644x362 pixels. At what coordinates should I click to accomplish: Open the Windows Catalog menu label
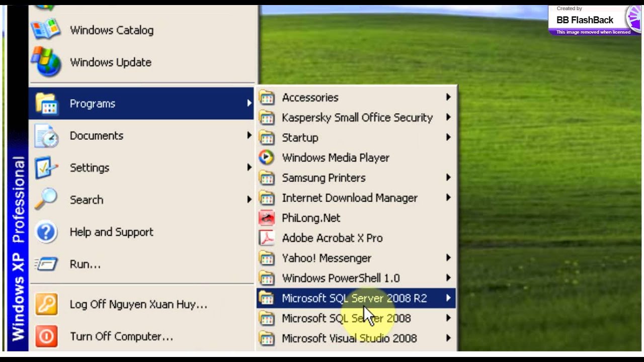click(x=112, y=30)
